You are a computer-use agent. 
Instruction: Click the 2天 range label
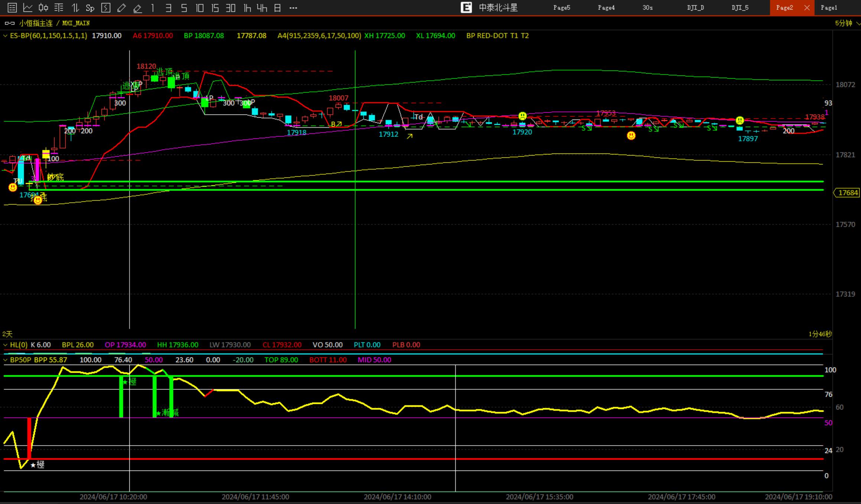pyautogui.click(x=7, y=334)
